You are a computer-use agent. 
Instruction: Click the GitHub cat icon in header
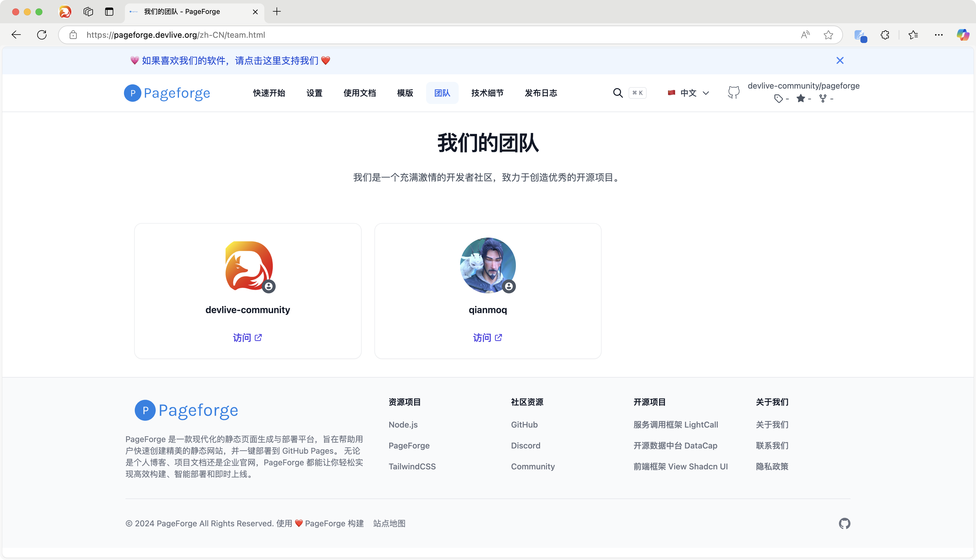click(x=734, y=93)
